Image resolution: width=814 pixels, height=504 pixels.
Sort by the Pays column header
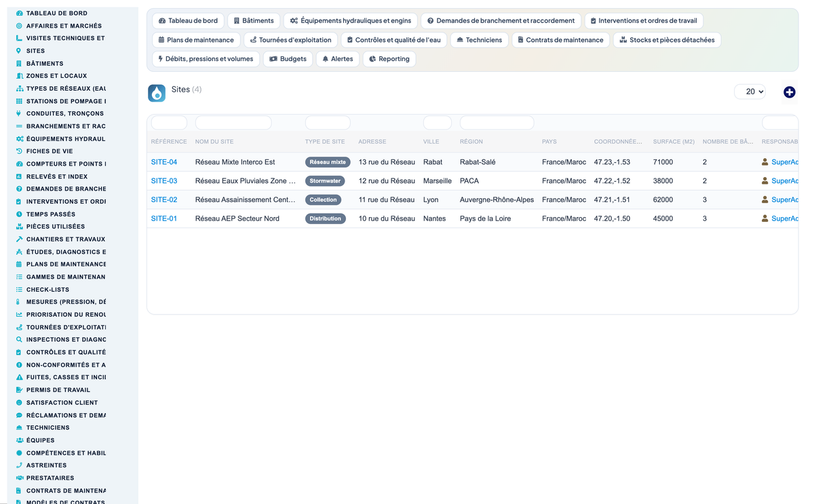click(549, 142)
